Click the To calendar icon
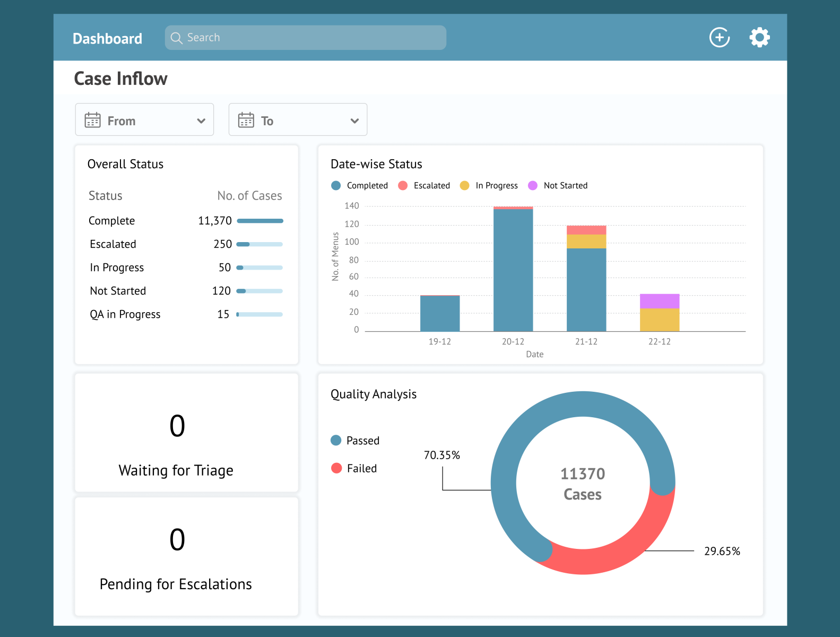Viewport: 840px width, 637px height. click(x=246, y=120)
